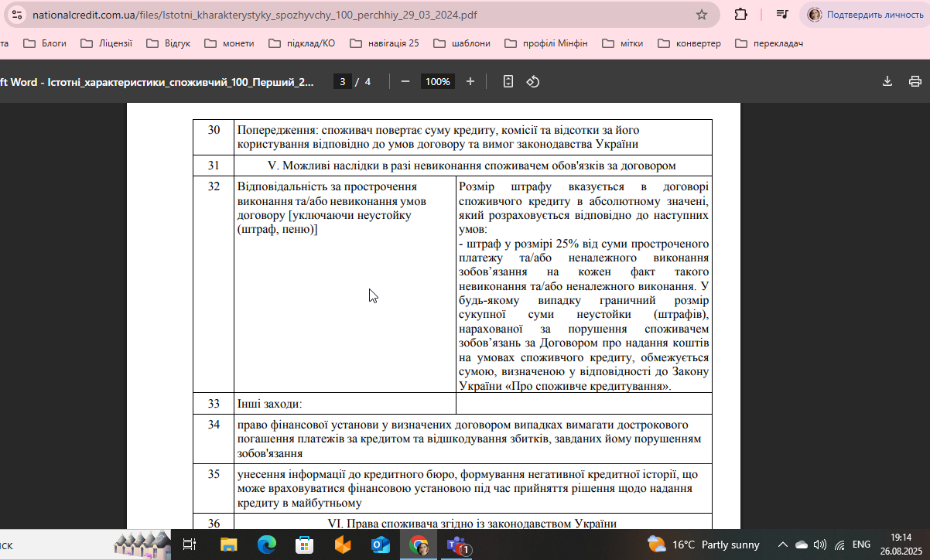Click the fit to page icon
This screenshot has height=560, width=930.
508,81
